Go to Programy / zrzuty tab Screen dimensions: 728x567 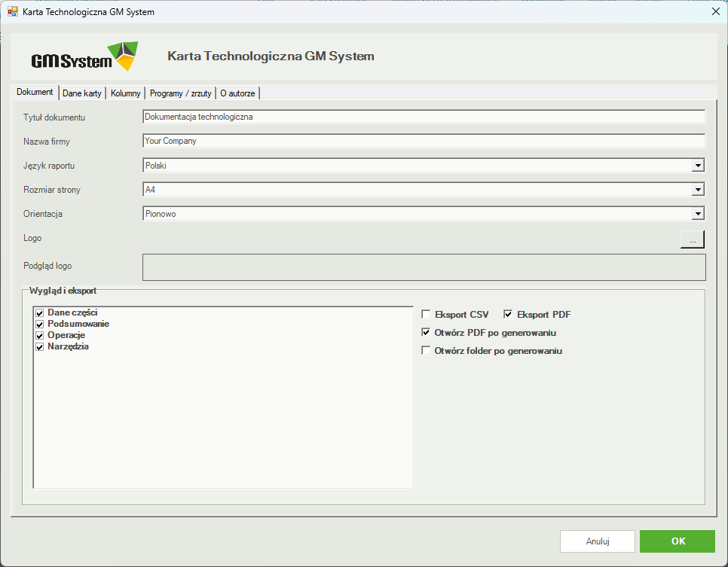click(x=181, y=93)
